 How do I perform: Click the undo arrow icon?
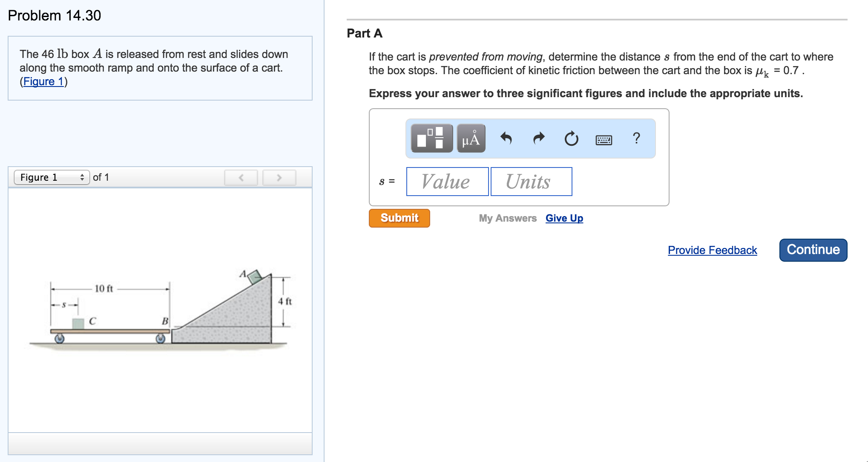click(x=506, y=139)
